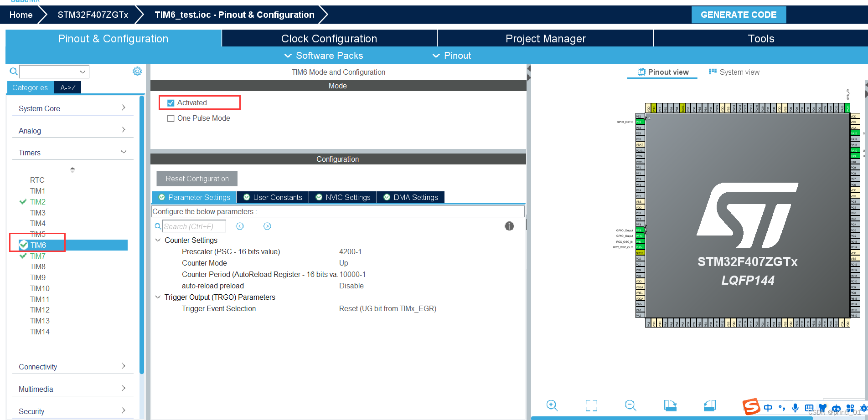Click the search magnifier beside the peripheral combo box
868x420 pixels.
coord(14,72)
